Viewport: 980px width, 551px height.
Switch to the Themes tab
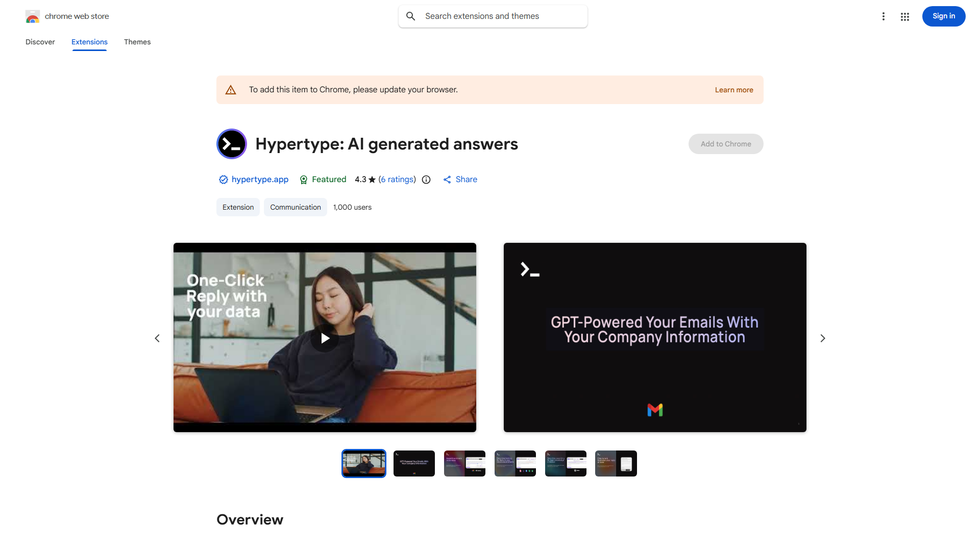(x=137, y=42)
